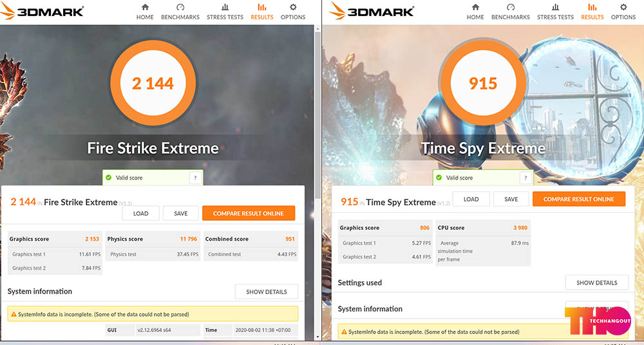Click the 3DMark logo in the Time Spy window
This screenshot has width=644, height=345.
click(x=372, y=11)
